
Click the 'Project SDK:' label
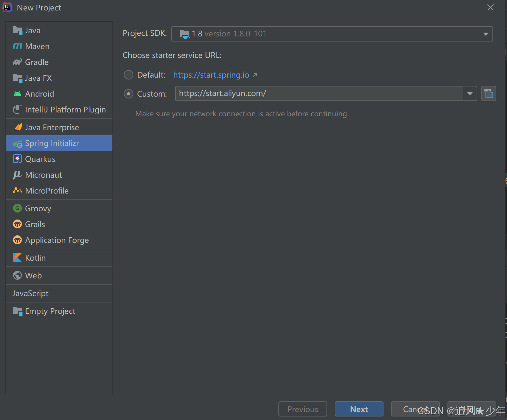pos(145,33)
